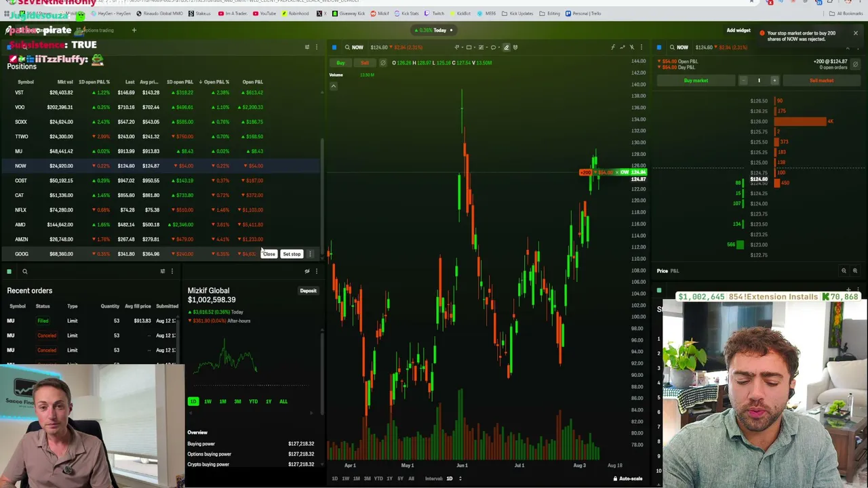This screenshot has width=868, height=488.
Task: Click the Deposit button
Action: coord(308,291)
